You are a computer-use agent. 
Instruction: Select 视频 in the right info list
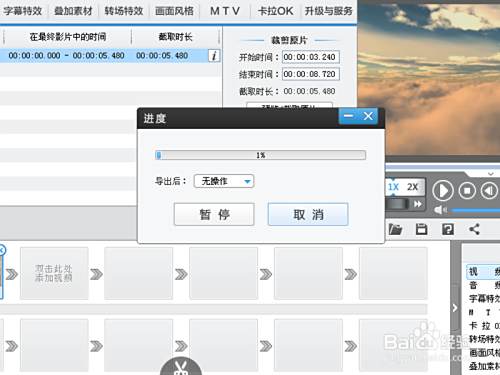pyautogui.click(x=483, y=271)
